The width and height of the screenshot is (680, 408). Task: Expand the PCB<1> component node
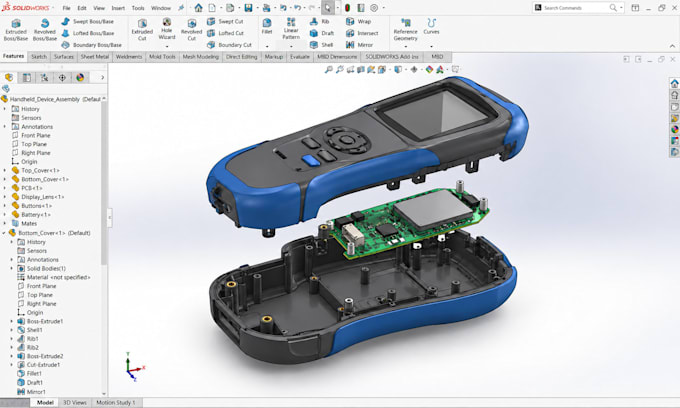click(5, 188)
